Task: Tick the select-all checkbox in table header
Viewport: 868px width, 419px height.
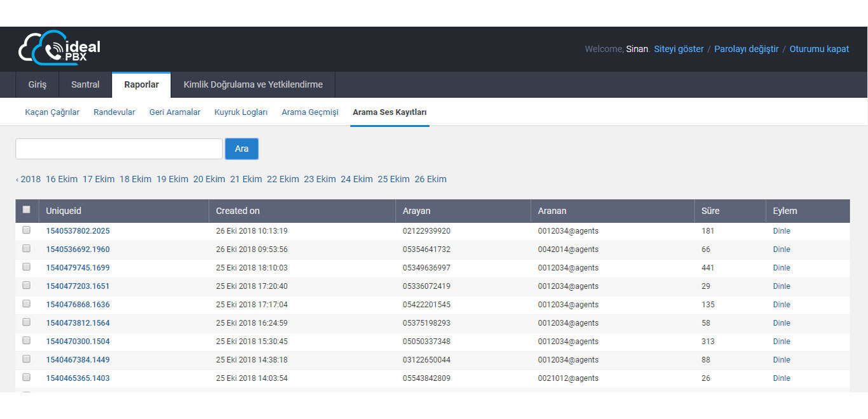Action: pyautogui.click(x=26, y=210)
